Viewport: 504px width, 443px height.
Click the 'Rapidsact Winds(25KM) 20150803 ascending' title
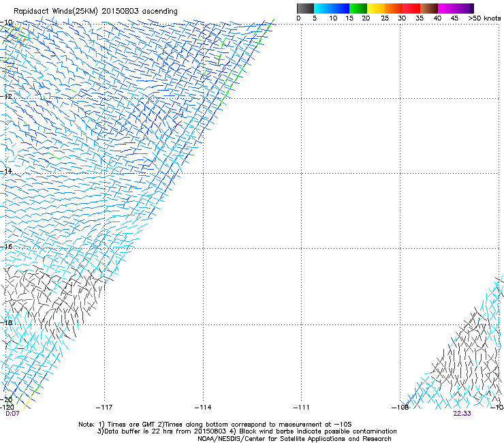coord(95,12)
